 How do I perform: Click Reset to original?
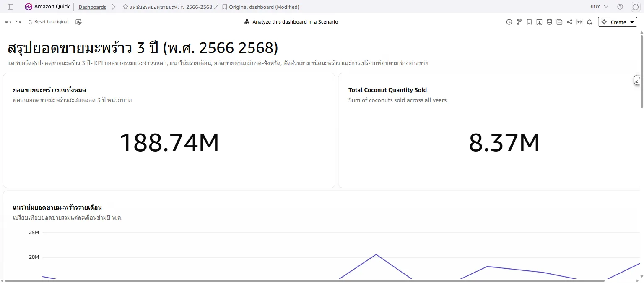(x=48, y=22)
